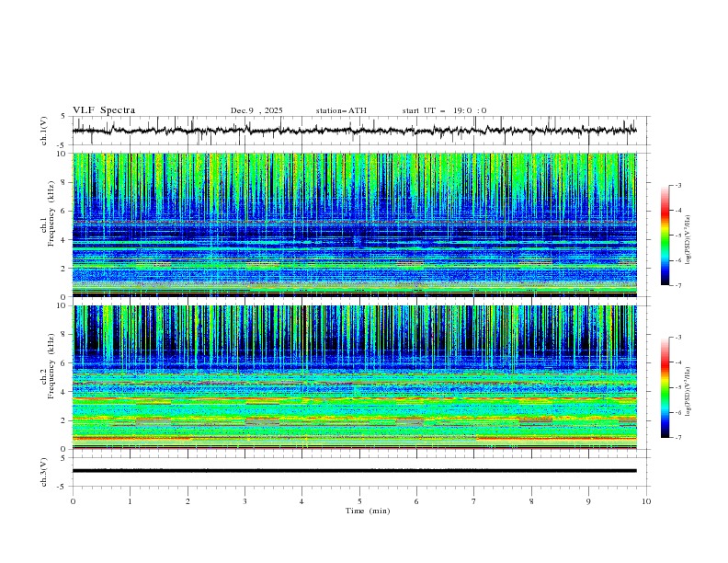Click the 8 minute tick on the time axis

point(531,500)
